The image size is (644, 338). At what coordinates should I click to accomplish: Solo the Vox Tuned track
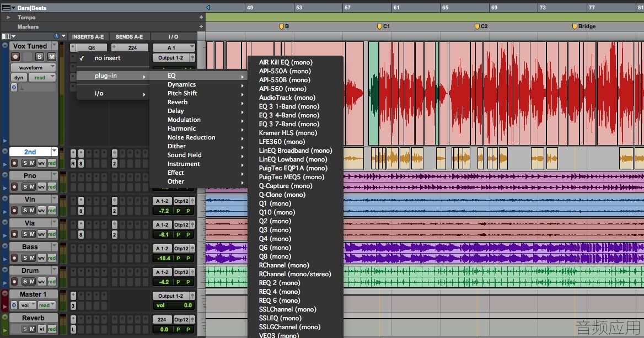(x=40, y=57)
